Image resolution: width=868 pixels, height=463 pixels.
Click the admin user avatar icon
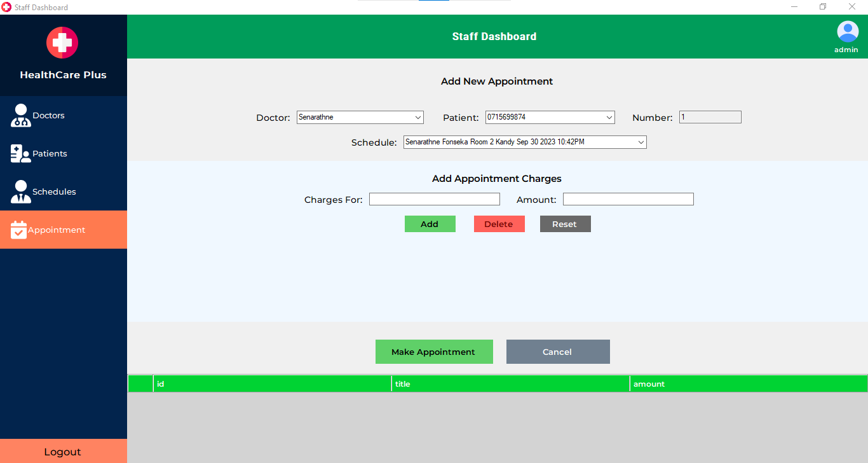coord(848,32)
